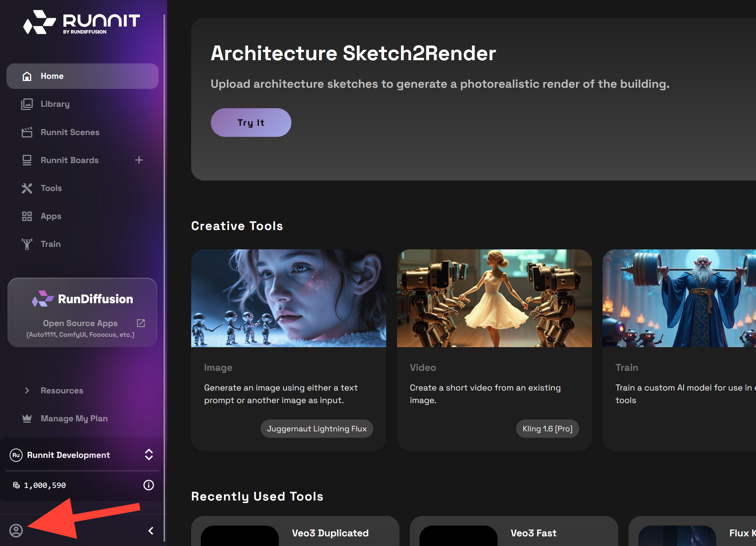This screenshot has width=756, height=546.
Task: Expand the Resources section
Action: point(27,391)
